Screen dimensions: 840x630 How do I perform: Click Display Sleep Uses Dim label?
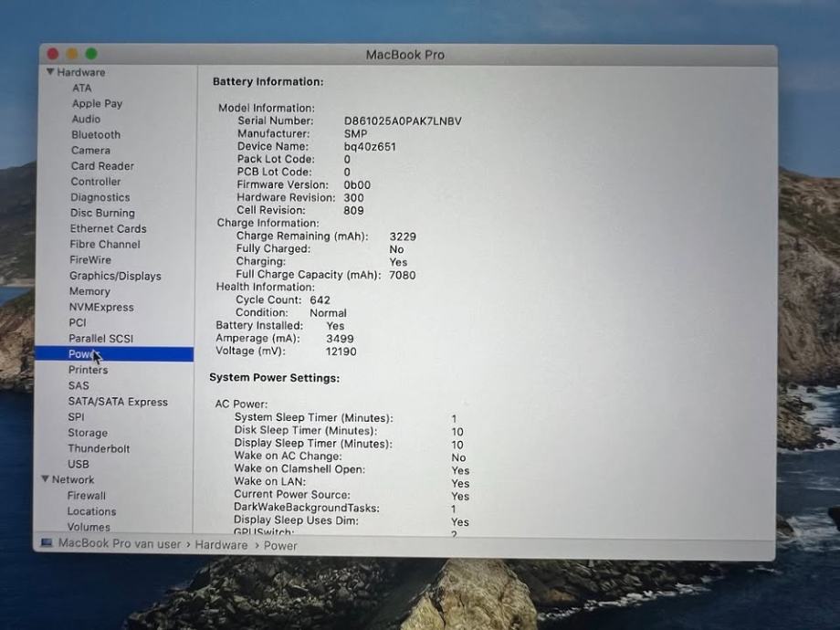(296, 520)
